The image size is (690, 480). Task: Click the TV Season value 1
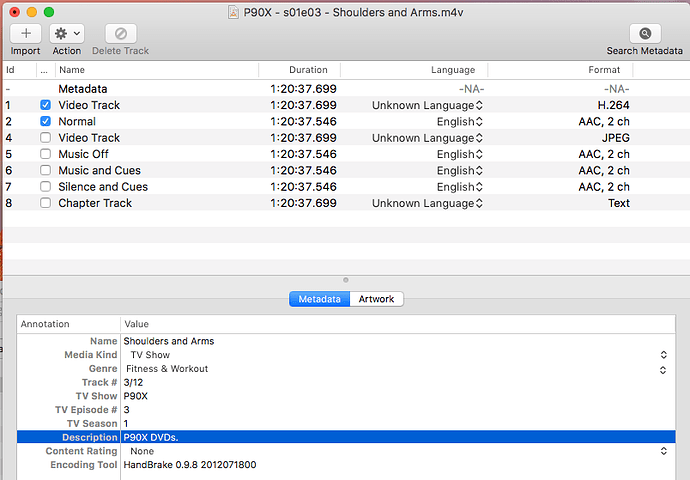point(126,423)
